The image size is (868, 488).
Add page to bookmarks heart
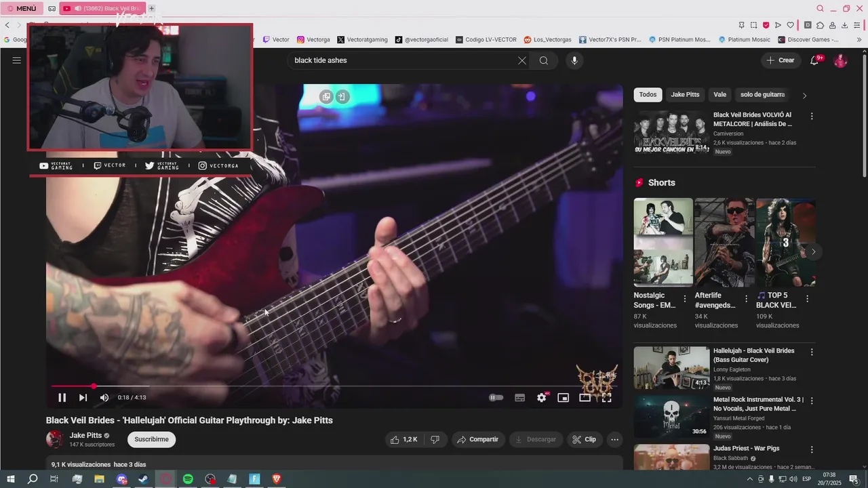tap(790, 25)
